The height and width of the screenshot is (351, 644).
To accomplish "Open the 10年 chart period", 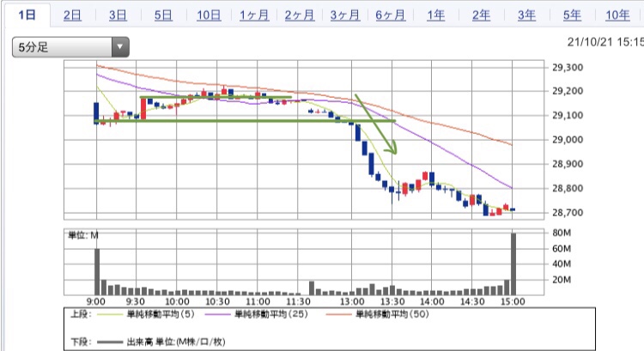I will point(617,15).
